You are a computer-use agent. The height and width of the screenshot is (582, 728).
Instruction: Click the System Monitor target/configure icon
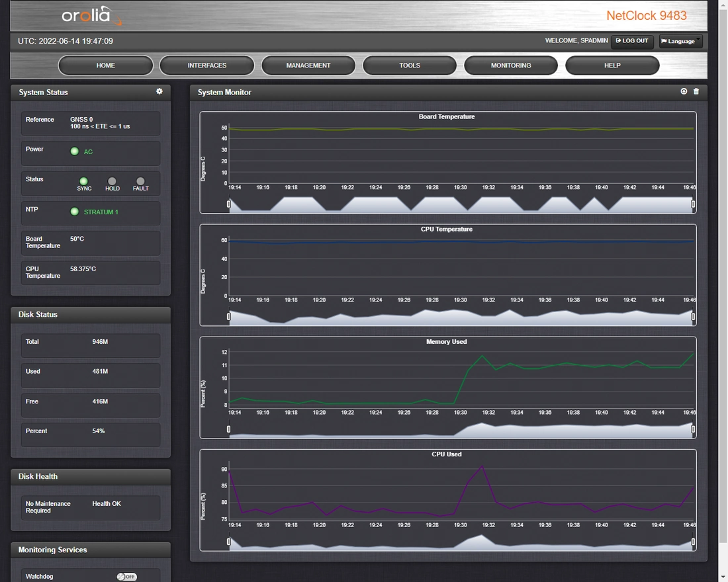pos(684,91)
